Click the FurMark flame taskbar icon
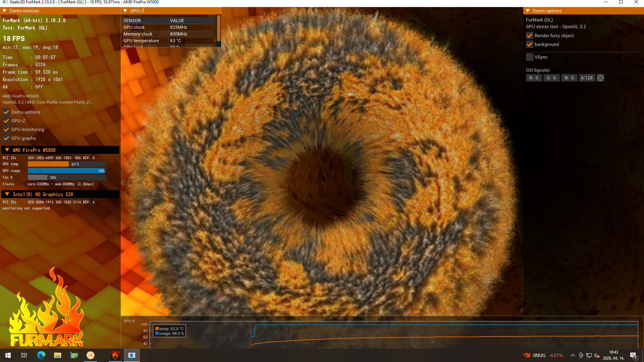 pos(115,355)
